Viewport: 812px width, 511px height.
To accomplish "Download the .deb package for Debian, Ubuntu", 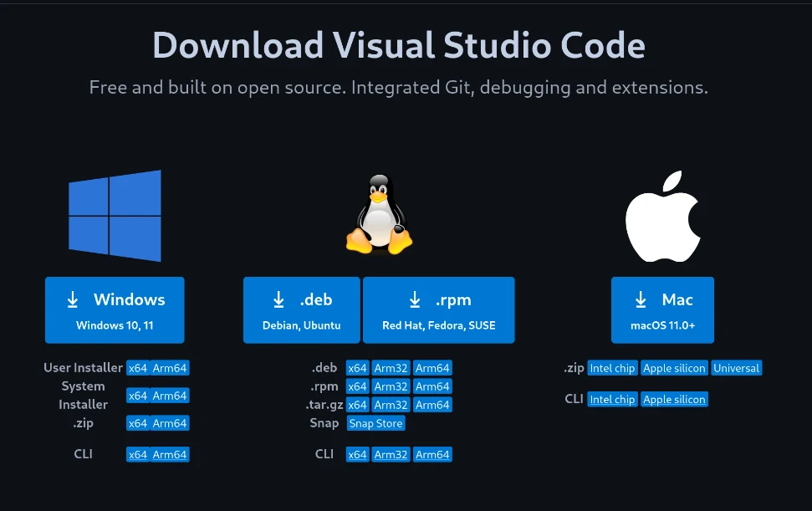I will tap(301, 310).
